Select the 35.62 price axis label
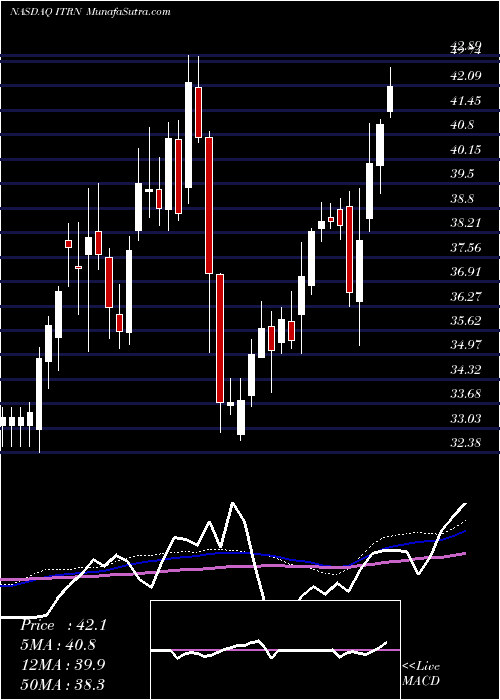The image size is (500, 700). (466, 321)
